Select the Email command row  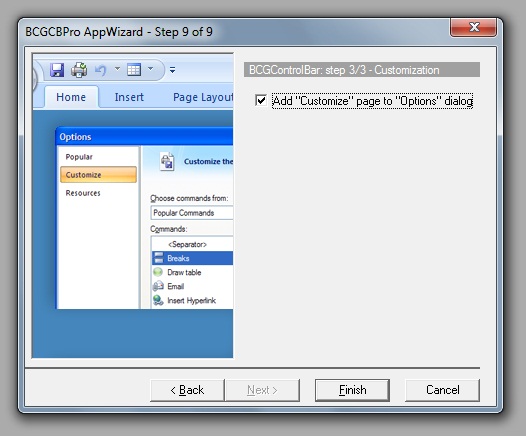[192, 286]
